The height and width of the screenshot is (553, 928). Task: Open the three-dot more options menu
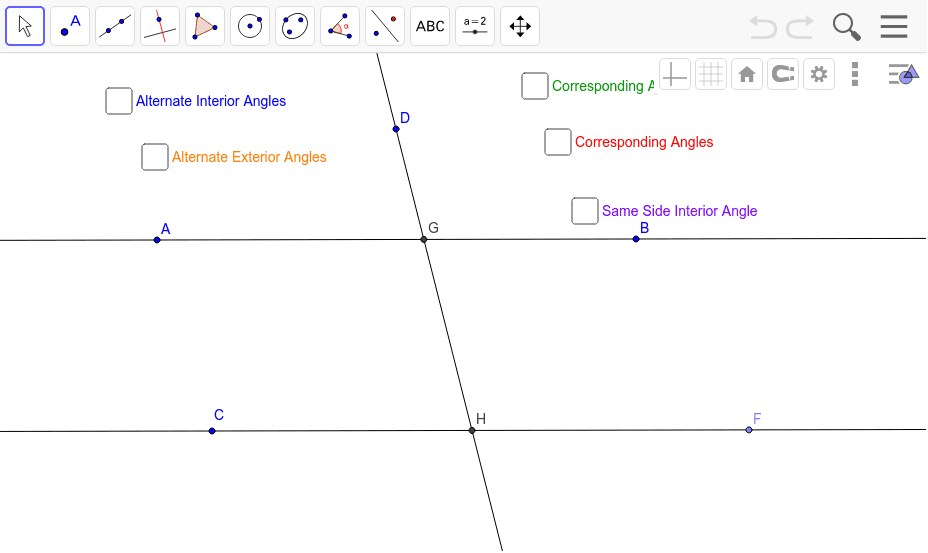(x=855, y=75)
